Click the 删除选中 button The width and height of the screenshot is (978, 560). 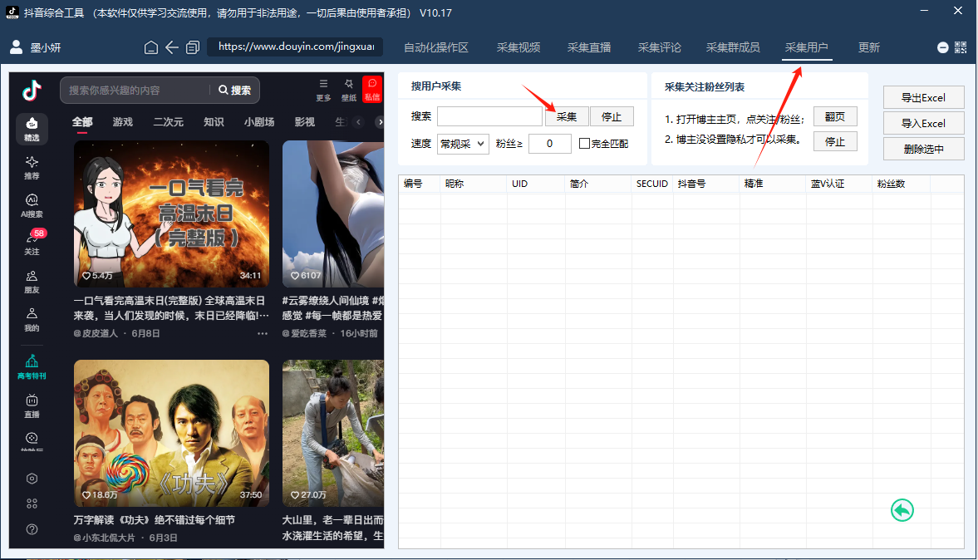coord(924,149)
